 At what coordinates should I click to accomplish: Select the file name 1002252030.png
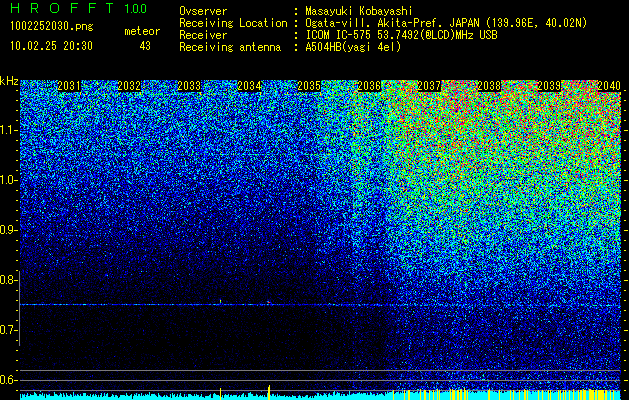tap(51, 27)
